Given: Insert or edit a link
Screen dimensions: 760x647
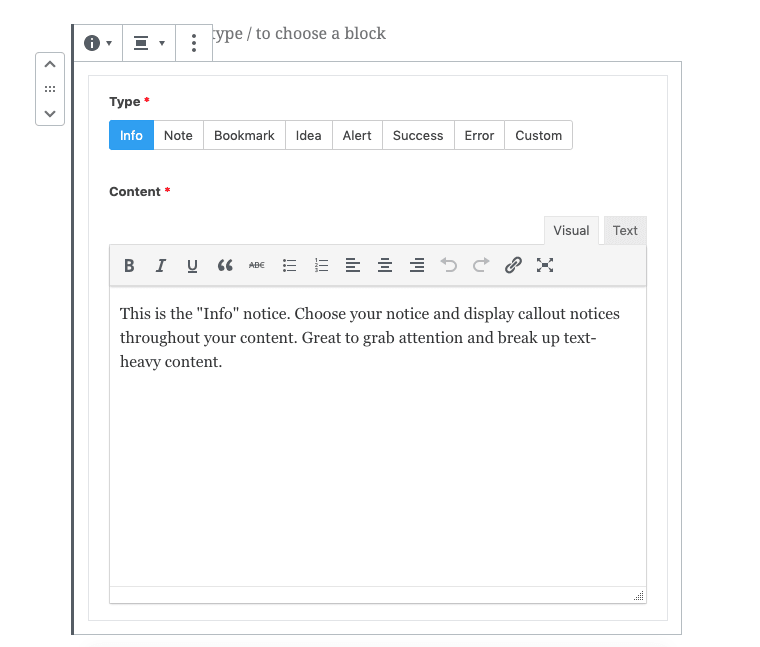Looking at the screenshot, I should [x=513, y=266].
